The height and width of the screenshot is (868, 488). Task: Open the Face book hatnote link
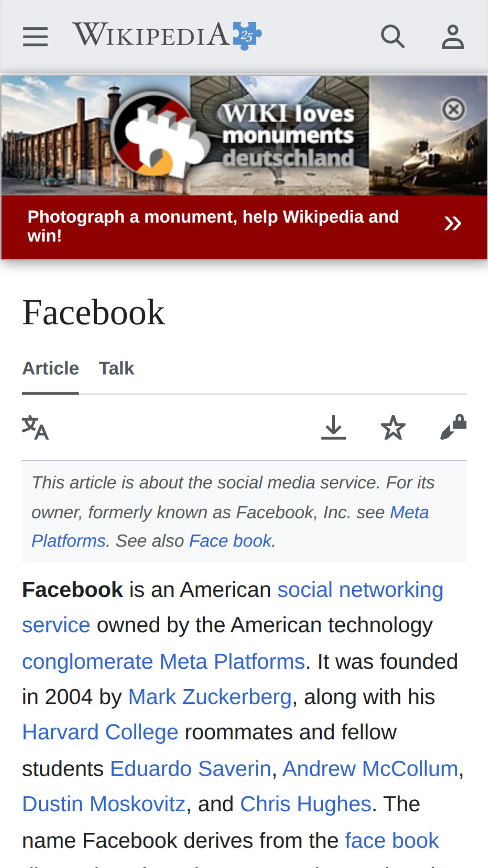click(x=230, y=541)
